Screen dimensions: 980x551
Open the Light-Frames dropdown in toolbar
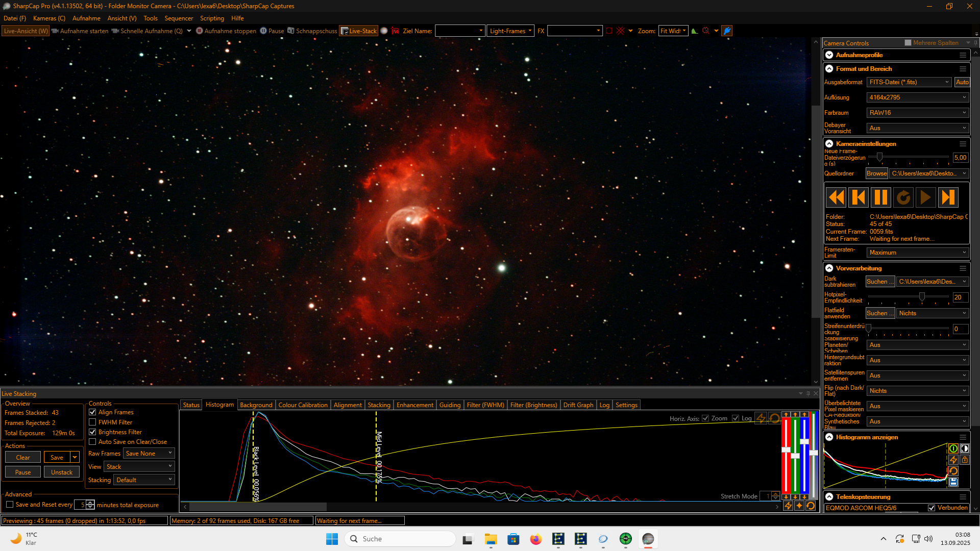coord(511,31)
